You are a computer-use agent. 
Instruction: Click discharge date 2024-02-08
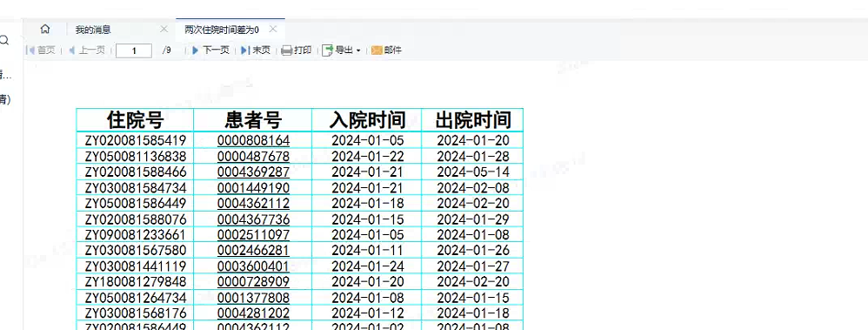pos(473,188)
